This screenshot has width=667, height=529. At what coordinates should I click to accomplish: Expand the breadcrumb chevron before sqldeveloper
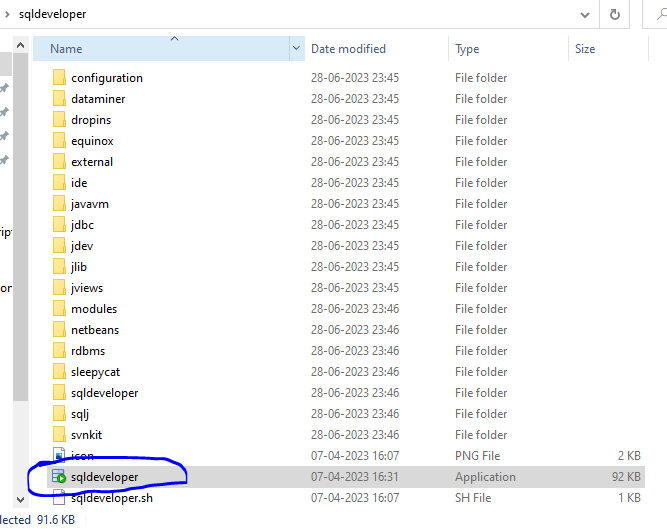7,14
